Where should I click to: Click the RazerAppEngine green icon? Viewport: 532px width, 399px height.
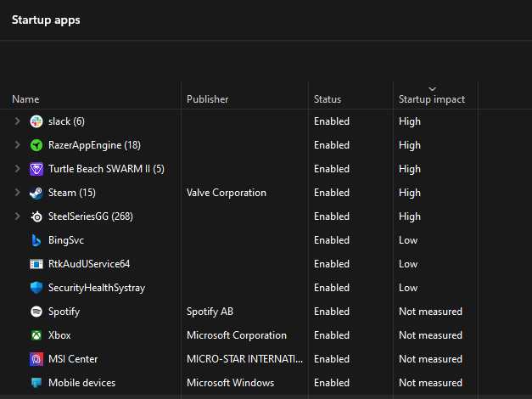point(36,145)
